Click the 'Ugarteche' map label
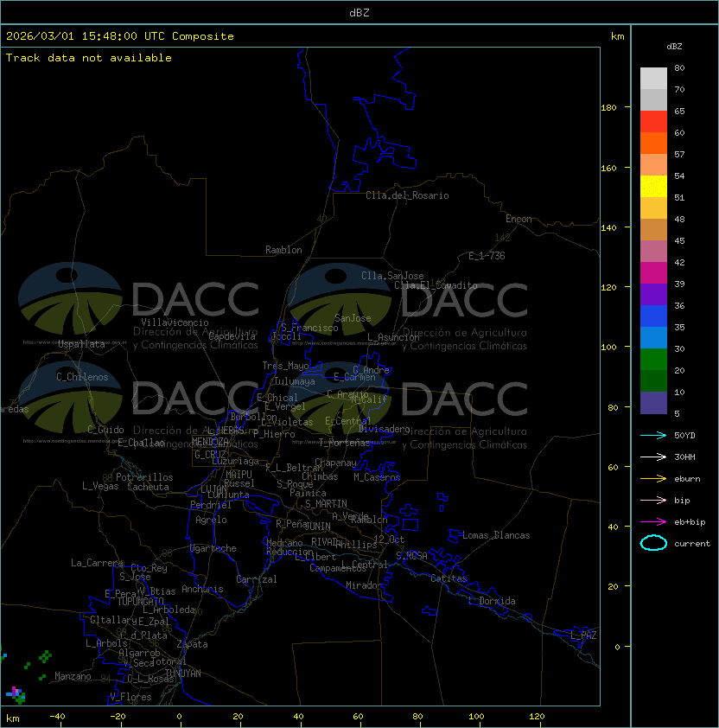The width and height of the screenshot is (719, 728). (213, 548)
